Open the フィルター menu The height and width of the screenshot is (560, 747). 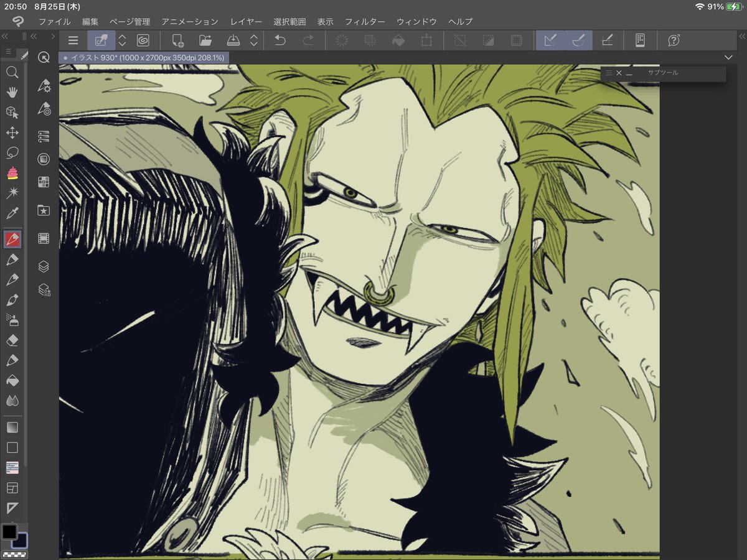[x=365, y=21]
